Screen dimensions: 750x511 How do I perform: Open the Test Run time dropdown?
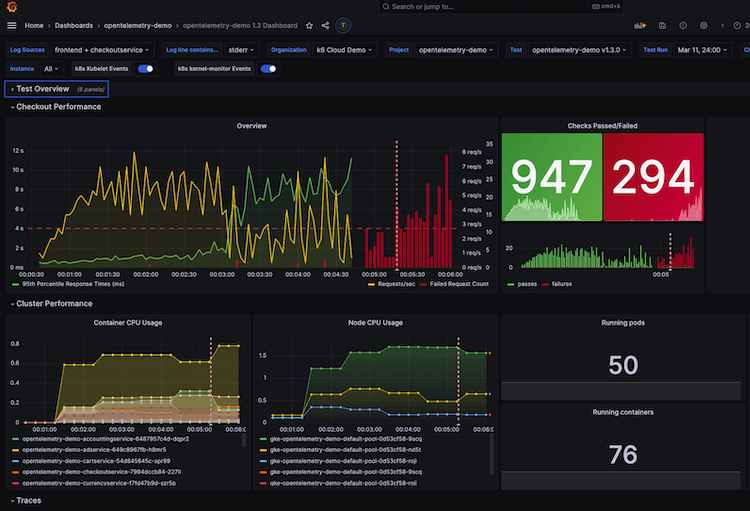701,49
